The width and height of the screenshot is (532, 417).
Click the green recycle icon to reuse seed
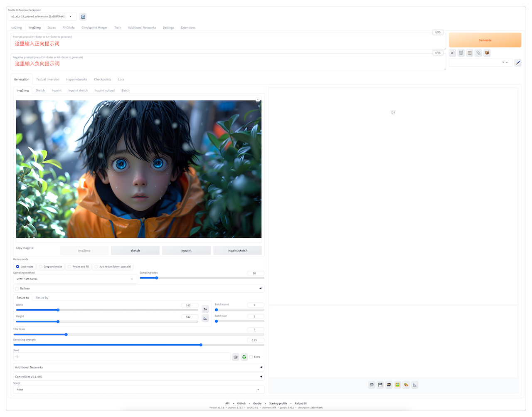coord(244,357)
